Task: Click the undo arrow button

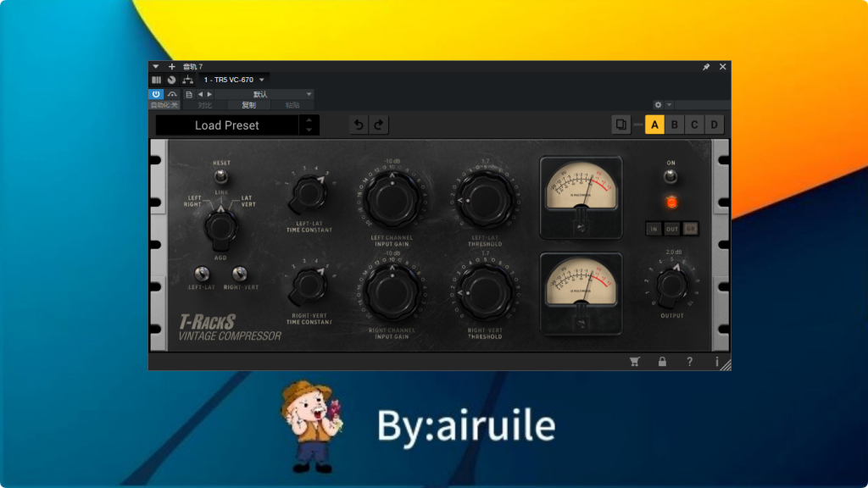Action: pyautogui.click(x=359, y=125)
